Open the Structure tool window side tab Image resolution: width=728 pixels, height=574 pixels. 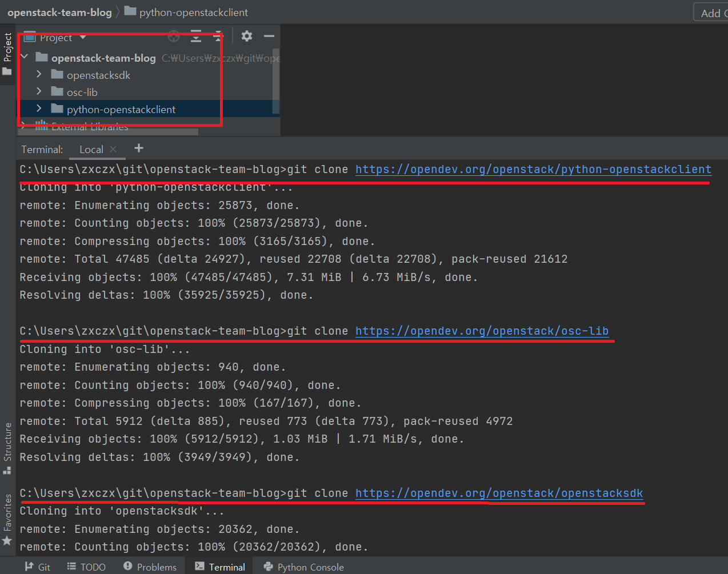7,448
